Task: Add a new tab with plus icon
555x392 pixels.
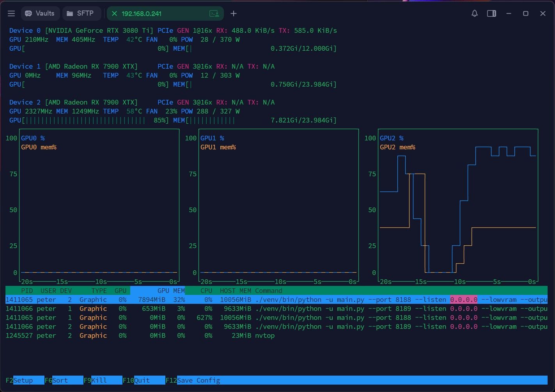Action: click(234, 14)
